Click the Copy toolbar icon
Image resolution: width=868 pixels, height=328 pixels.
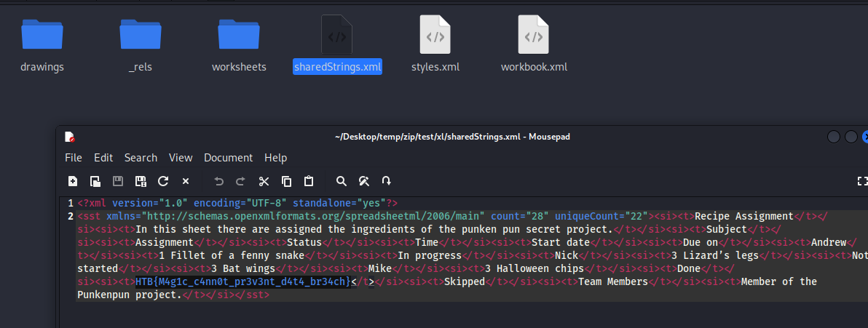[x=286, y=181]
